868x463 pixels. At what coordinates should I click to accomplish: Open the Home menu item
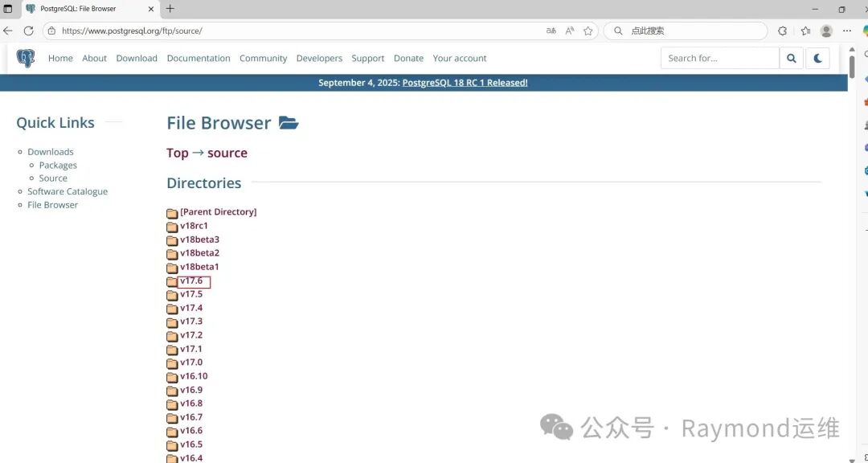[x=60, y=58]
